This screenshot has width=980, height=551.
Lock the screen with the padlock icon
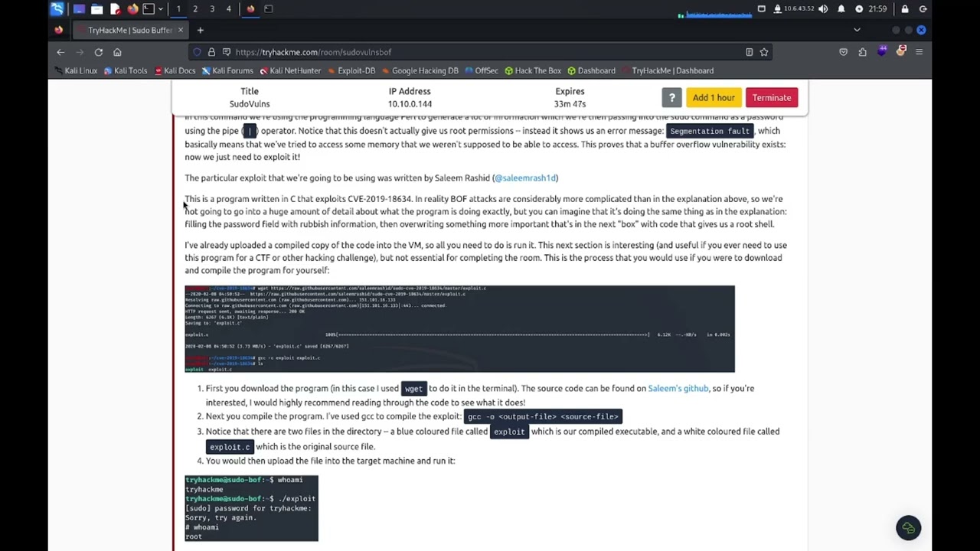point(905,9)
